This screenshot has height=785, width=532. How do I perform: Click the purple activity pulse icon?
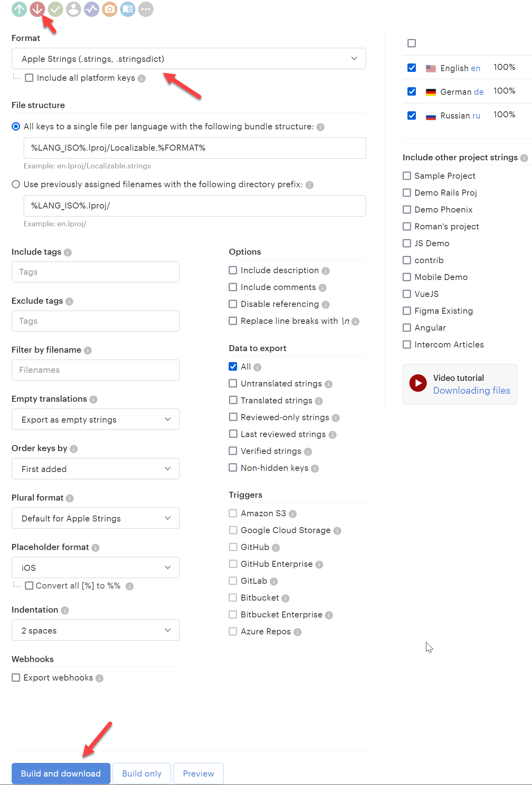[92, 9]
